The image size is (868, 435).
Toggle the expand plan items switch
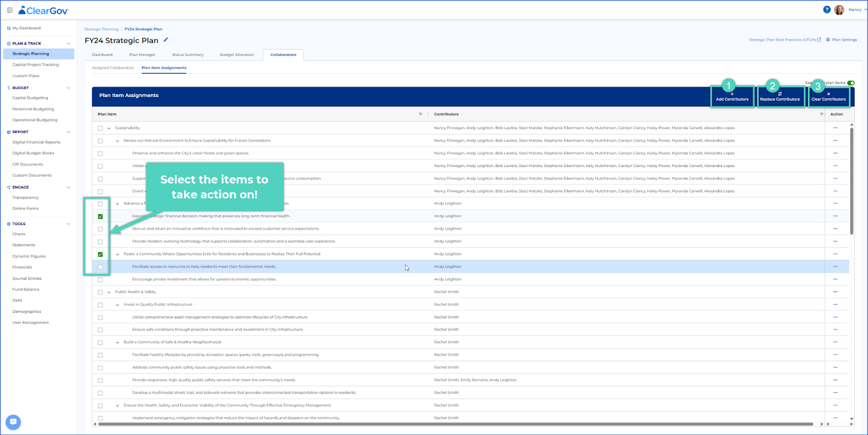point(851,83)
